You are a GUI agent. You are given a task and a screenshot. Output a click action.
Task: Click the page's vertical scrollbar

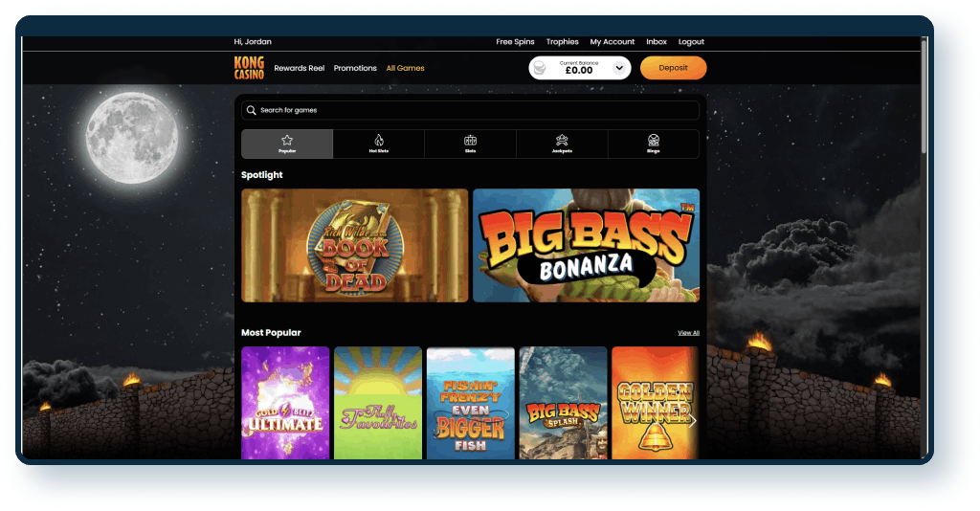tap(924, 96)
